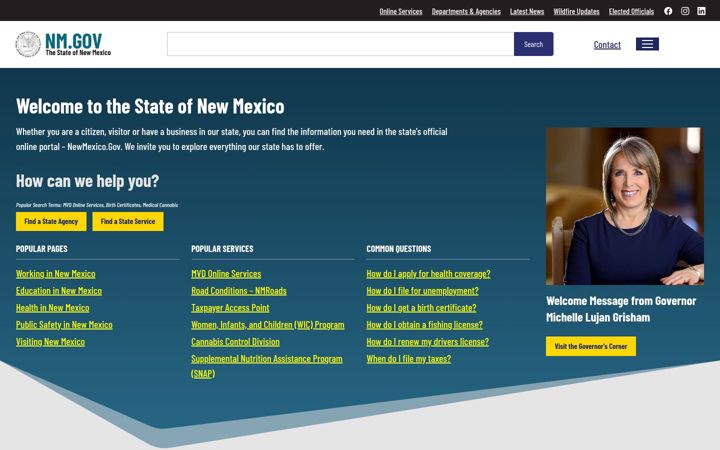Click Visit the Governor's Corner button
This screenshot has height=450, width=720.
click(591, 346)
